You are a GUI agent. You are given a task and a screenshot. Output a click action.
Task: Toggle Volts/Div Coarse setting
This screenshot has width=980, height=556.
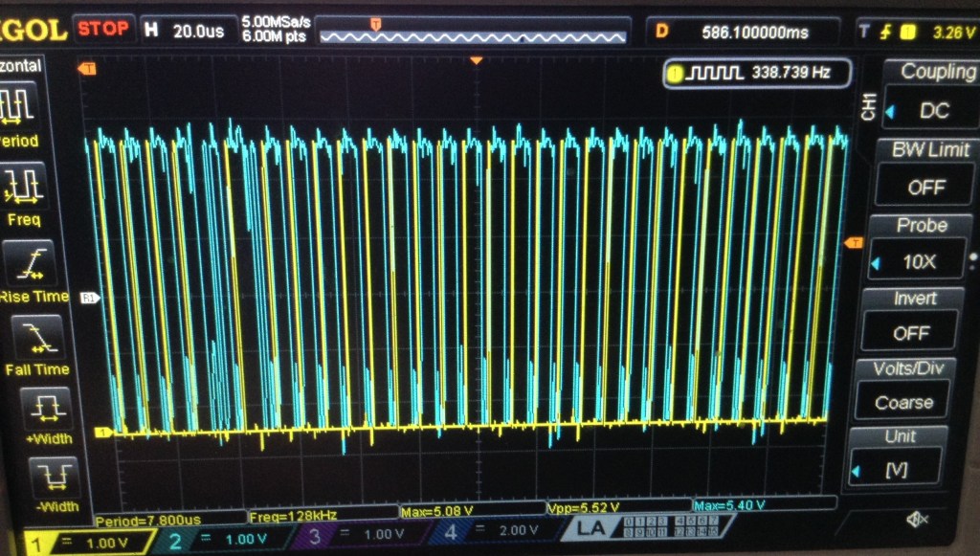pos(908,402)
